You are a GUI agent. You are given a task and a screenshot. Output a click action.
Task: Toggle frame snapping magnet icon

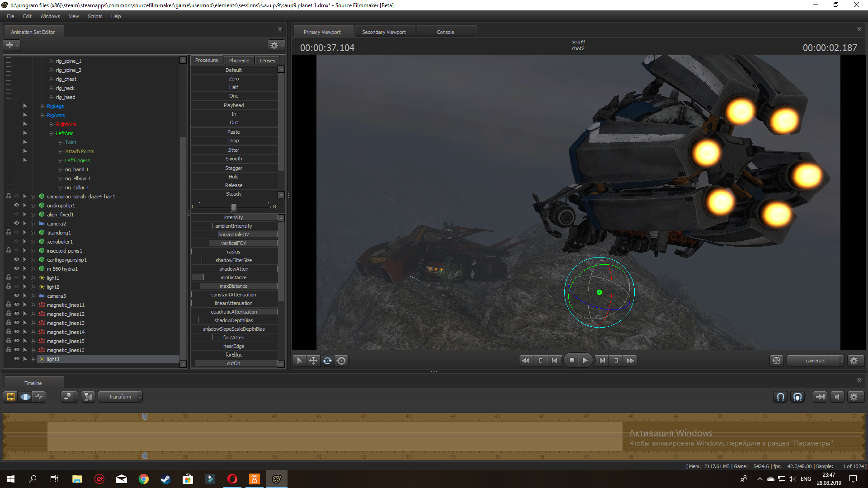click(797, 397)
